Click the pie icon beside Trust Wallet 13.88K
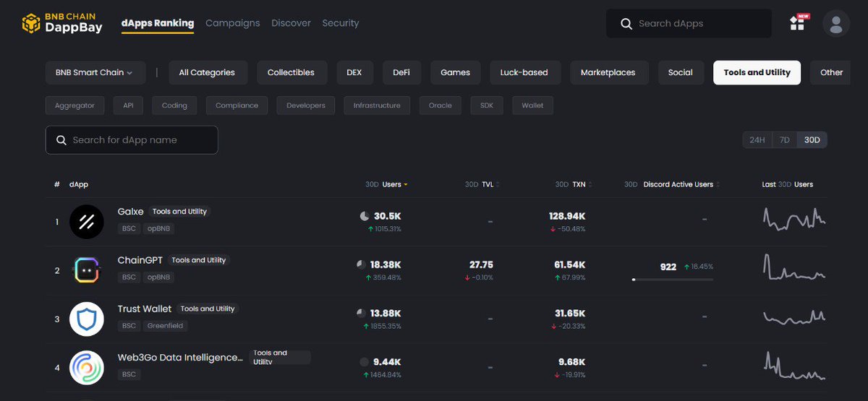Screen dimensions: 868x401 click(x=360, y=313)
